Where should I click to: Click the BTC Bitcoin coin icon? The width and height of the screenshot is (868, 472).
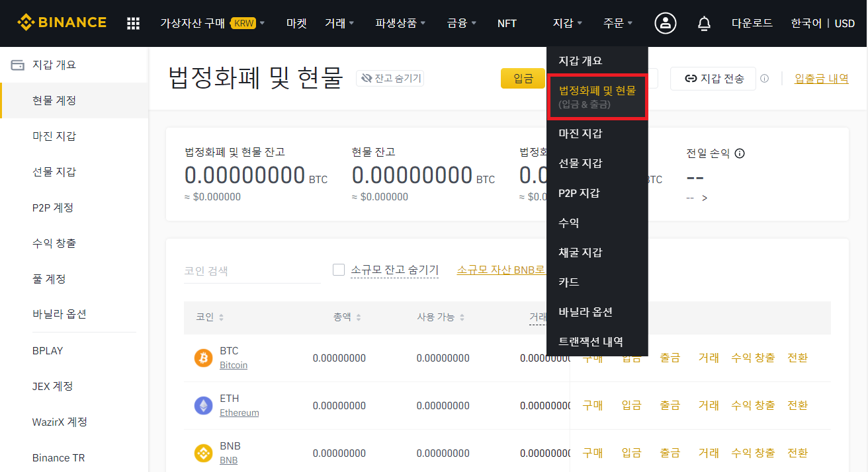[203, 358]
